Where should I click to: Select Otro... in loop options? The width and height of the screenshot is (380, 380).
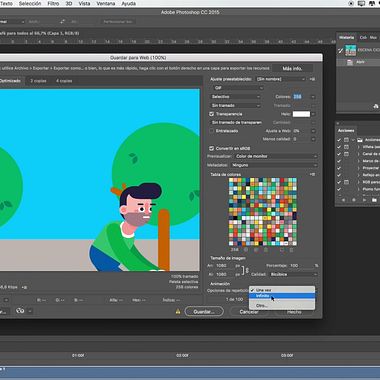282,305
